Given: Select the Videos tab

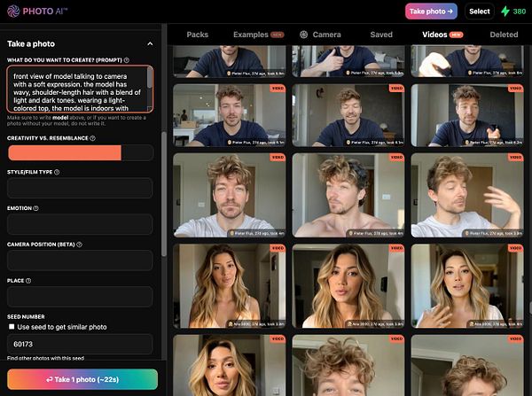Looking at the screenshot, I should [x=442, y=35].
